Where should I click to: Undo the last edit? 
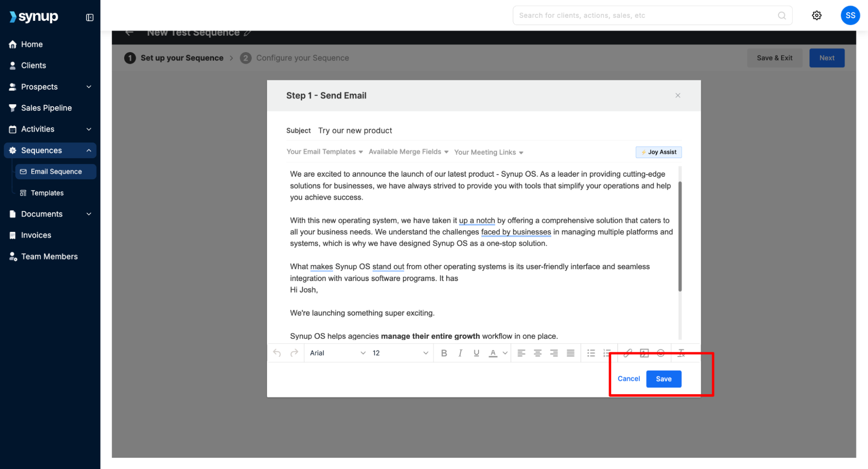pyautogui.click(x=277, y=353)
